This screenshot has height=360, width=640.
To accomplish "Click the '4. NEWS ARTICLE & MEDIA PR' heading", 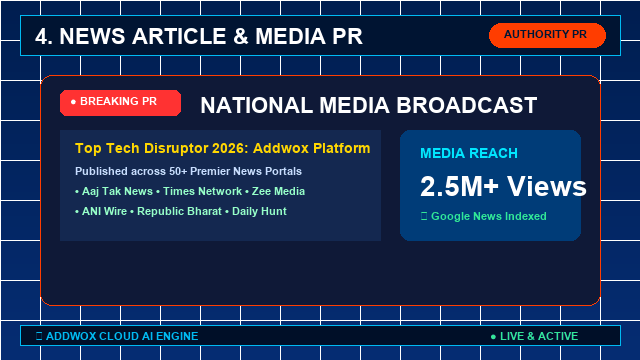I will coord(199,36).
